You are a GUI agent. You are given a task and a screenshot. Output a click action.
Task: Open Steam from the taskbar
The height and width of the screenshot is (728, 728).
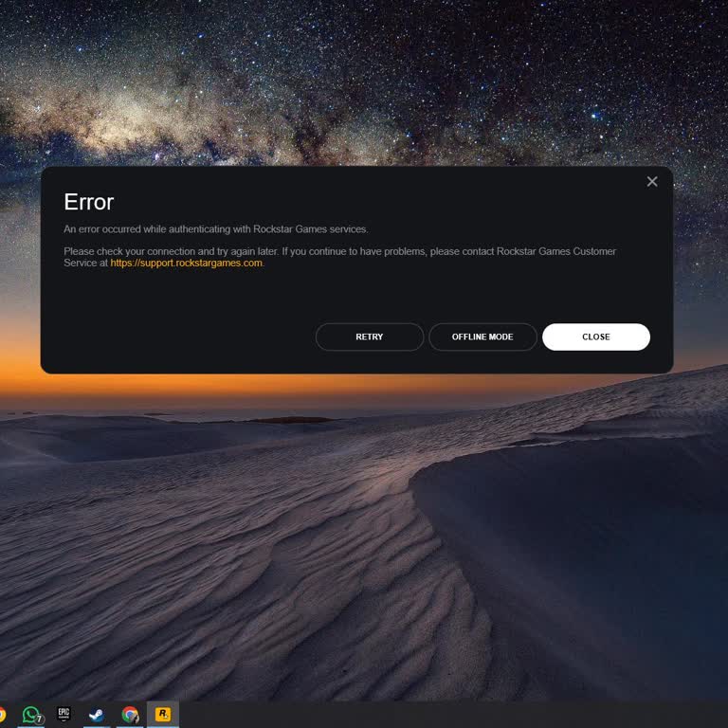pyautogui.click(x=97, y=715)
